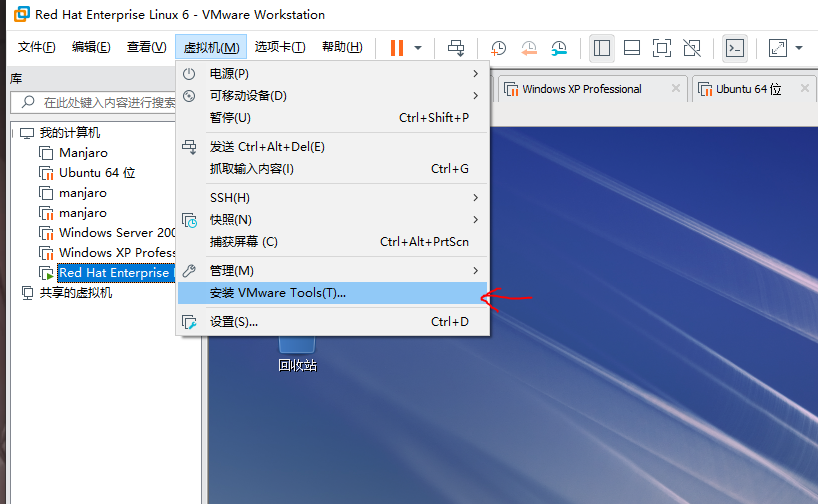Close the Ubuntu 64 位 tab

coord(804,88)
